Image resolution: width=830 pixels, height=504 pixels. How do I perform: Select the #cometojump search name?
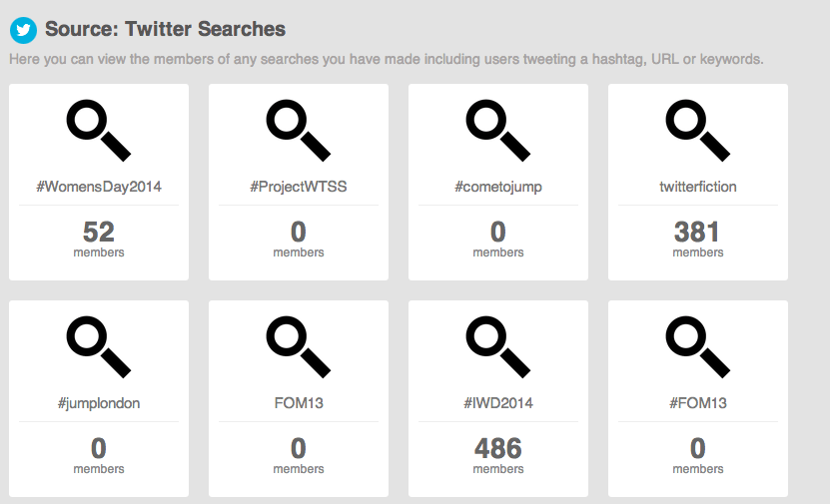coord(498,187)
